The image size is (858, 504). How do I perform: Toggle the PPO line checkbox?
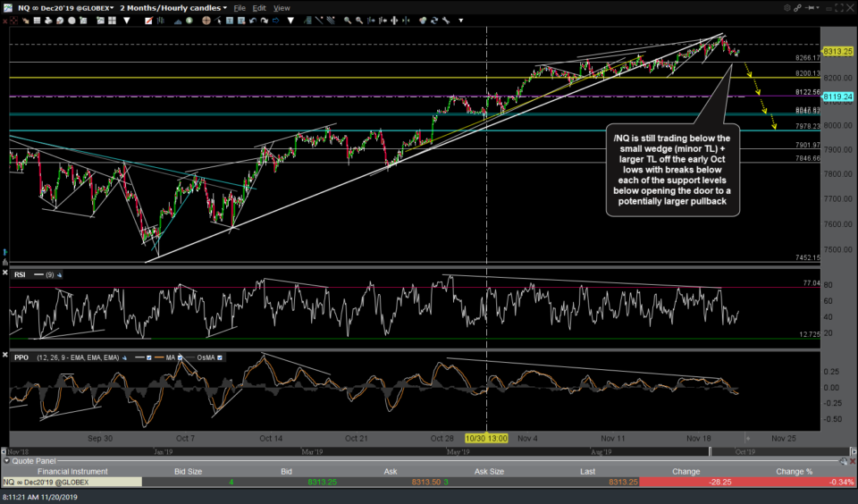[148, 357]
